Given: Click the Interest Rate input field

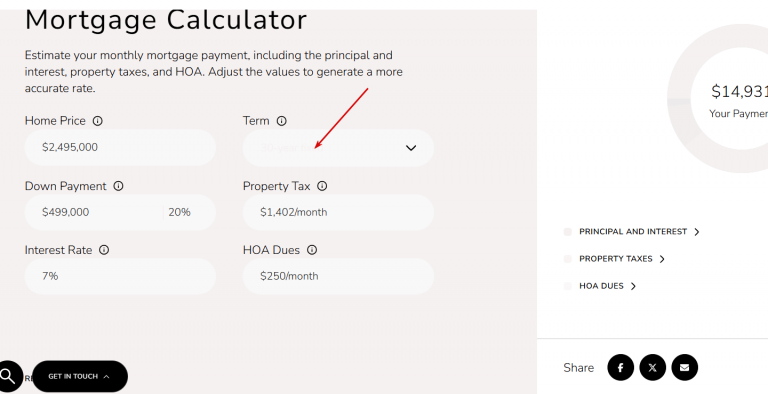Looking at the screenshot, I should [120, 276].
